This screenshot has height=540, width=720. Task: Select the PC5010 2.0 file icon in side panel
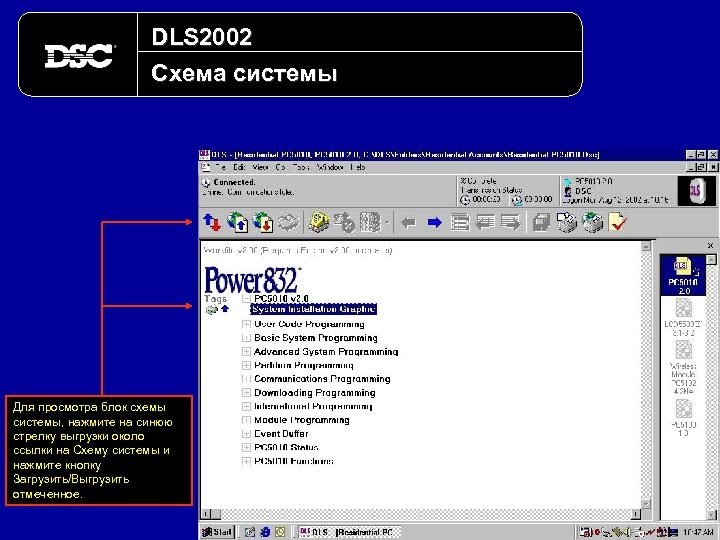click(x=683, y=276)
